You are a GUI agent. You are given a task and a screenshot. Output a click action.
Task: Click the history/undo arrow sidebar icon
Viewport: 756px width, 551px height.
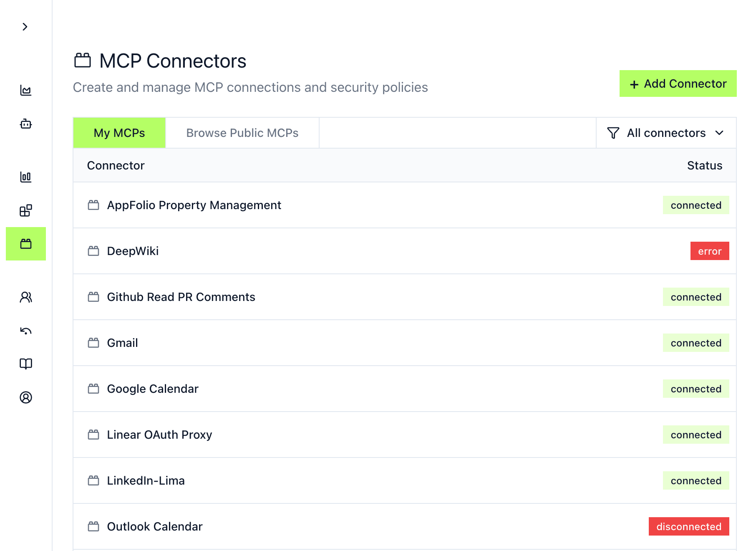[x=26, y=331]
